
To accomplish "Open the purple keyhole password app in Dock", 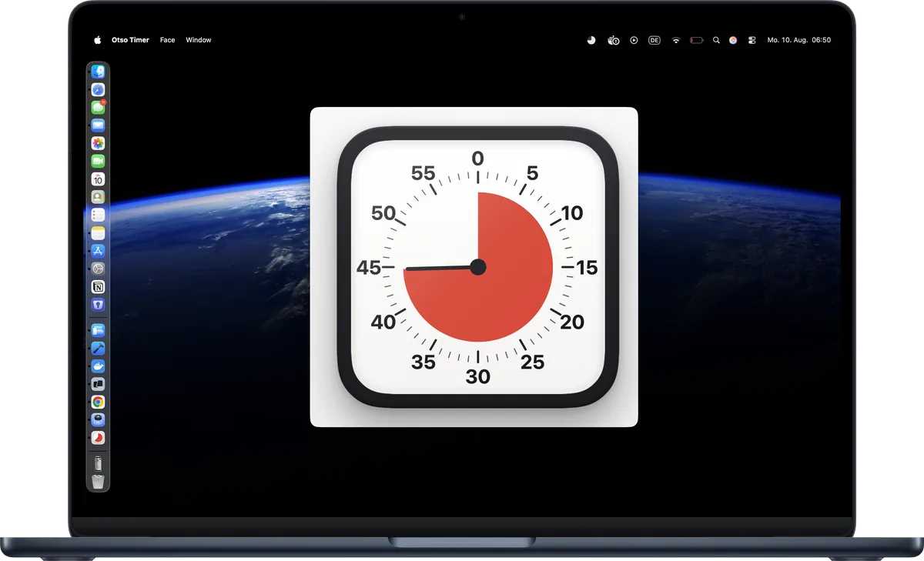I will pyautogui.click(x=98, y=305).
